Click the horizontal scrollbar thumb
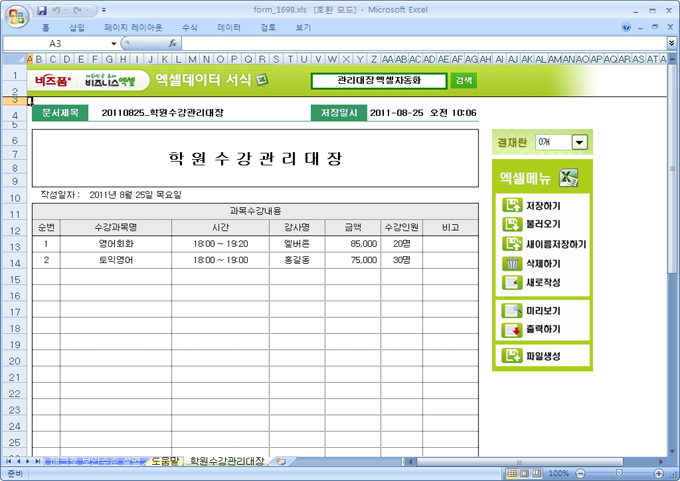The height and width of the screenshot is (481, 680). pyautogui.click(x=519, y=462)
